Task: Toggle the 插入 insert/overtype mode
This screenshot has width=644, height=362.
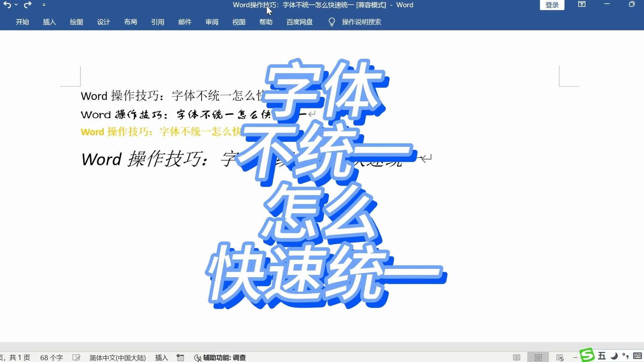Action: [x=161, y=358]
